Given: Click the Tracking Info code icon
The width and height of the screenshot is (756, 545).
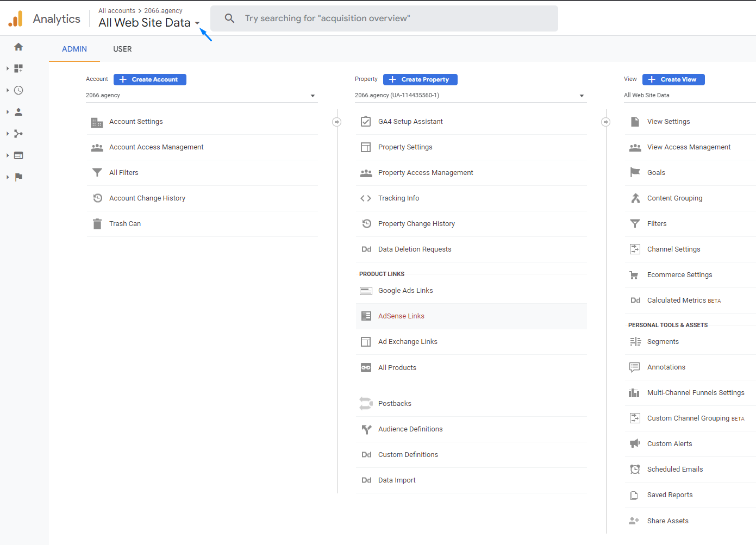Looking at the screenshot, I should pyautogui.click(x=366, y=198).
